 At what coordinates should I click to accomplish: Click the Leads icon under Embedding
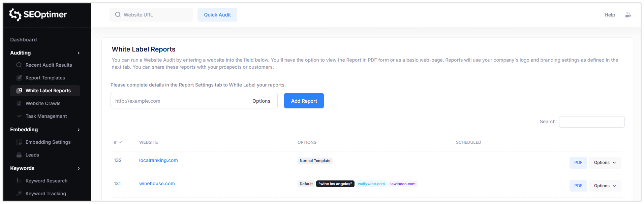pyautogui.click(x=19, y=155)
